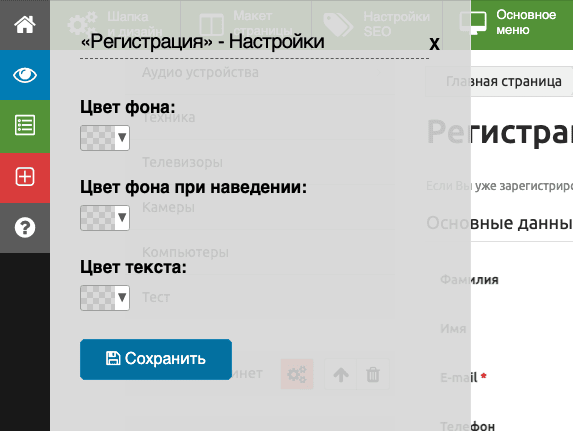Open the Шапка и дизайн tab
Image resolution: width=573 pixels, height=431 pixels.
(x=115, y=24)
